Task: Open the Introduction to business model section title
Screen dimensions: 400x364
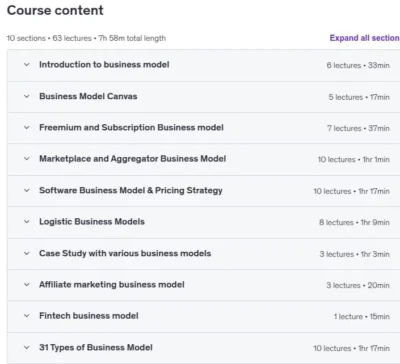Action: tap(104, 64)
